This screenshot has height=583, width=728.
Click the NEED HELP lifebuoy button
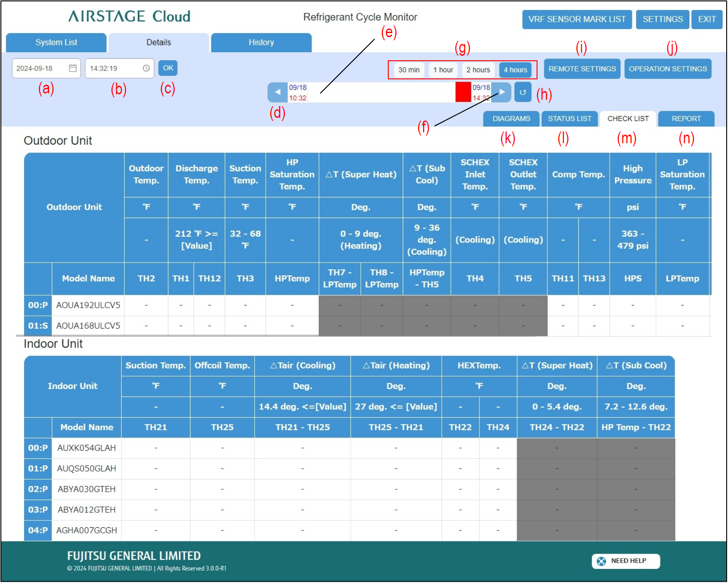(625, 561)
